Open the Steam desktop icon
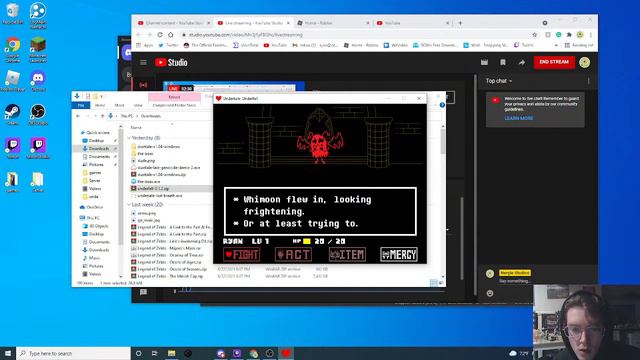The height and width of the screenshot is (360, 640). tap(13, 115)
